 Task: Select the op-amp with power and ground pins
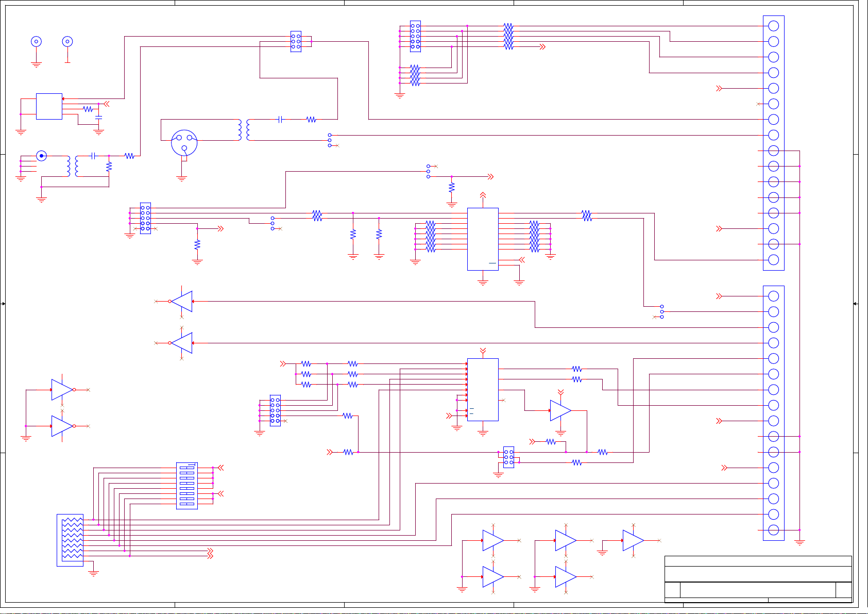pyautogui.click(x=560, y=410)
